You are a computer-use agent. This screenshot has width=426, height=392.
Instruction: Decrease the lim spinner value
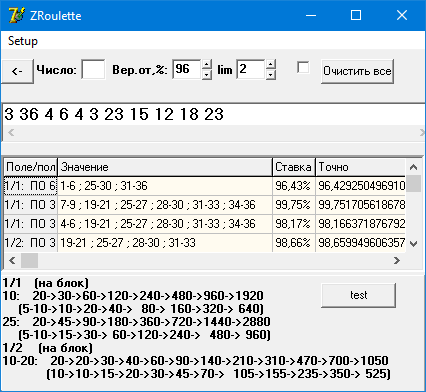tap(271, 74)
